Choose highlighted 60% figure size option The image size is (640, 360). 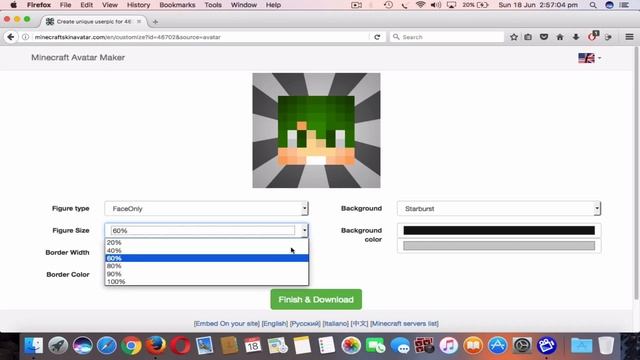(x=207, y=258)
